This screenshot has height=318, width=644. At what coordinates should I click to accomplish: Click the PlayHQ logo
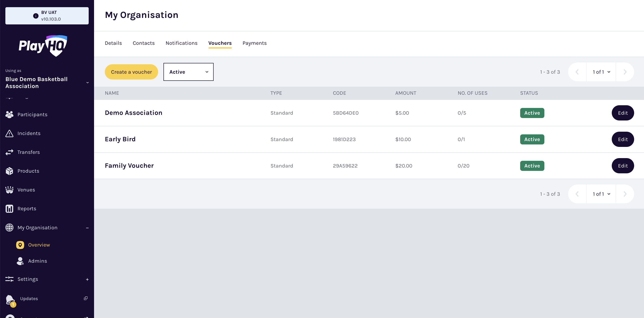pyautogui.click(x=43, y=46)
